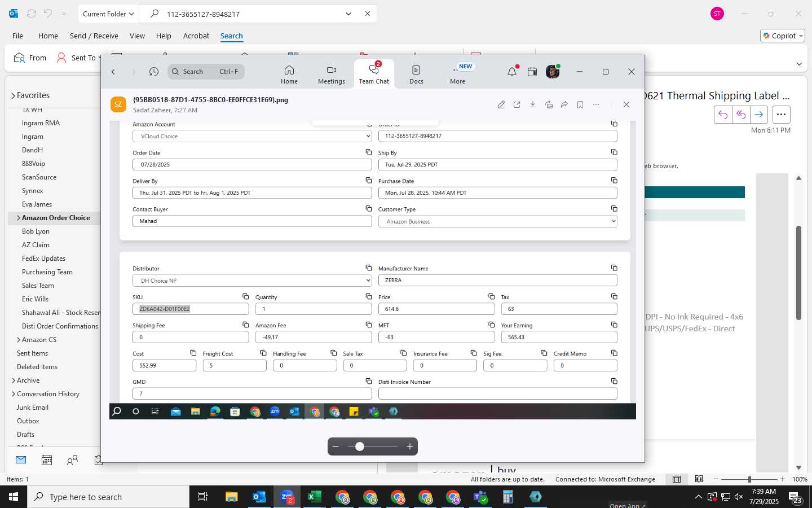The image size is (812, 508).
Task: Open Zoom profile avatar menu
Action: click(553, 72)
